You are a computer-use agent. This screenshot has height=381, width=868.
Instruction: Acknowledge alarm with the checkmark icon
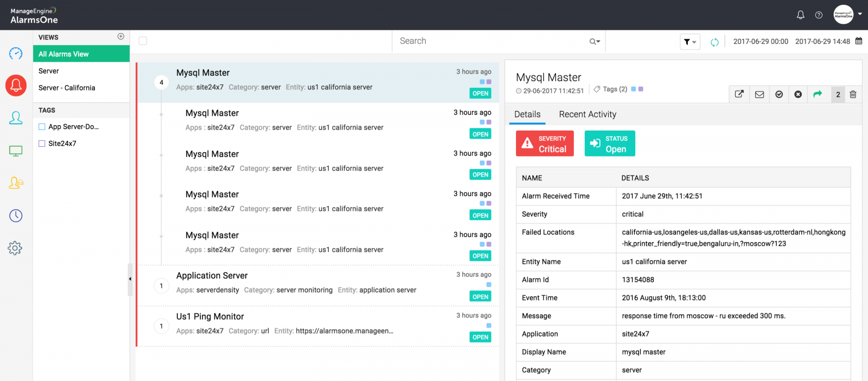coord(779,94)
